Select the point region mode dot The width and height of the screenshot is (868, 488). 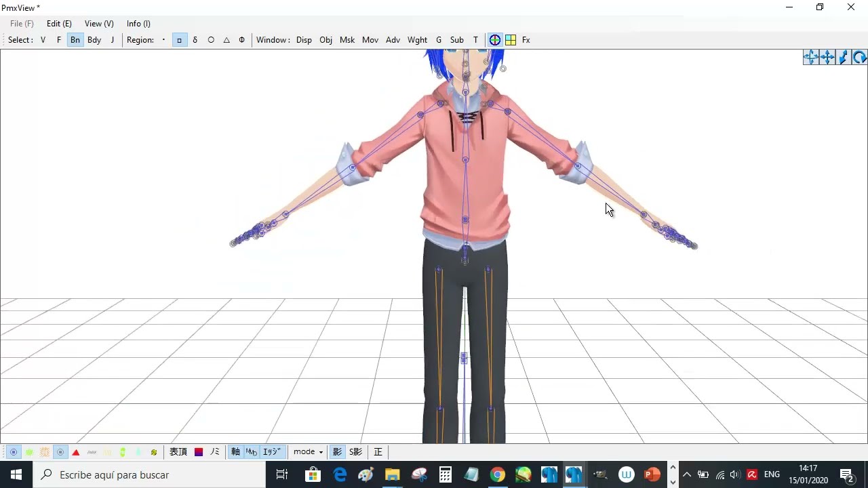[x=163, y=40]
